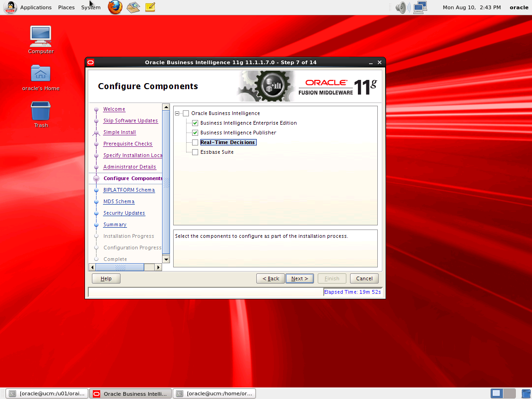Click the date and time clock

pos(472,7)
